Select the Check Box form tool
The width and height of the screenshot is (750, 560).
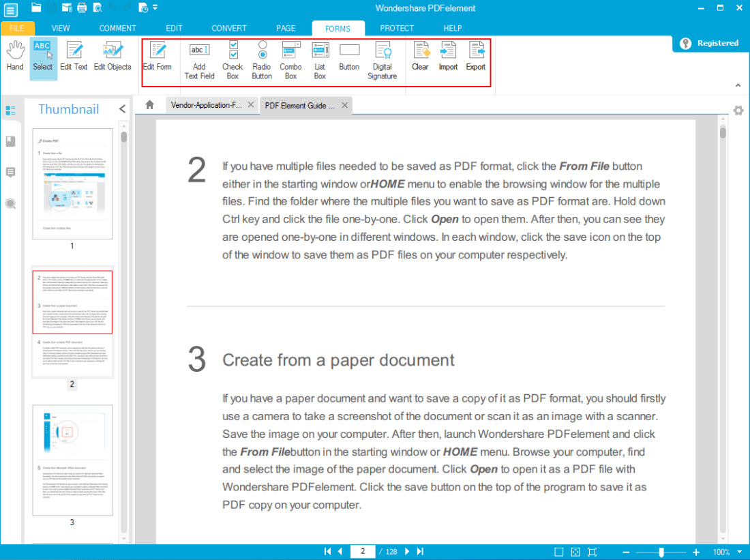point(232,60)
